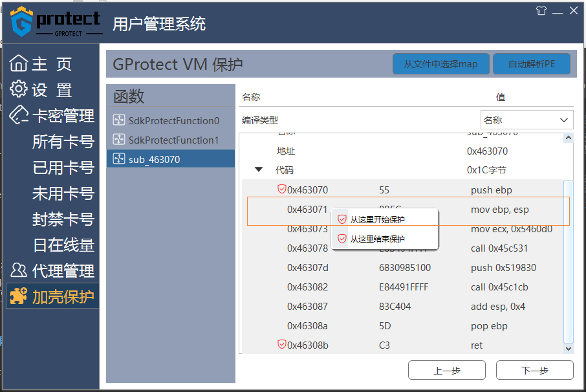Click scrollbar down arrow in code list
Viewport: 586px width, 392px height.
click(569, 349)
